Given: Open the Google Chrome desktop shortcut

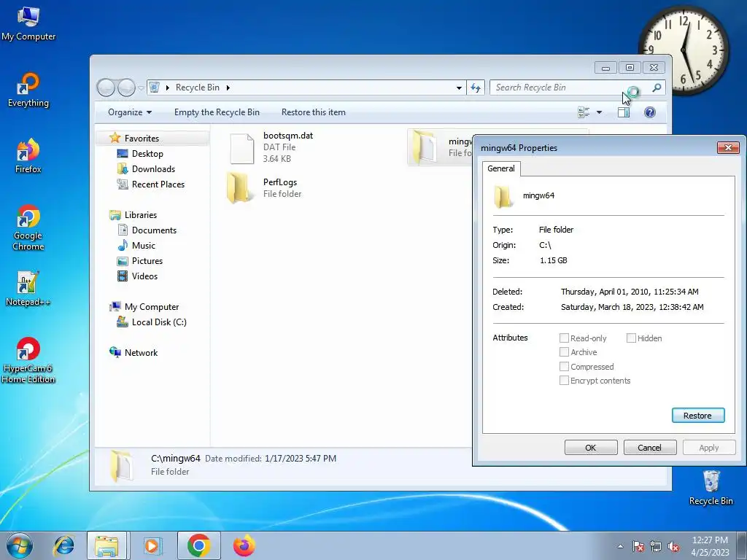Looking at the screenshot, I should [28, 227].
